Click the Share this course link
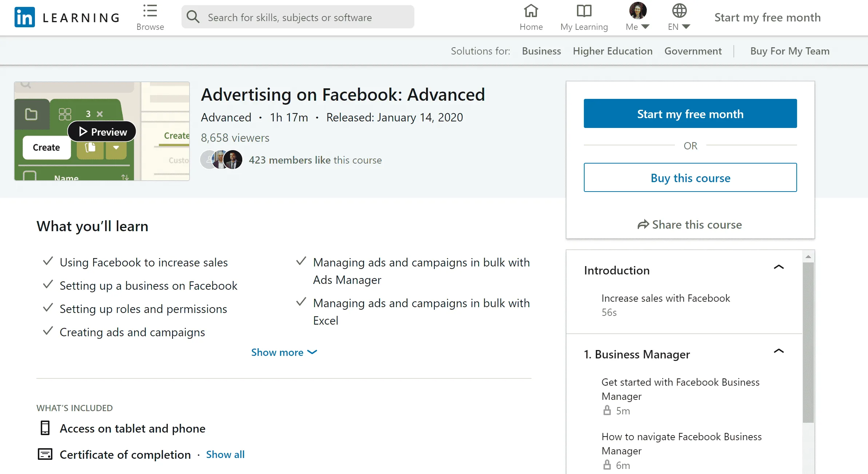Image resolution: width=868 pixels, height=474 pixels. (690, 225)
